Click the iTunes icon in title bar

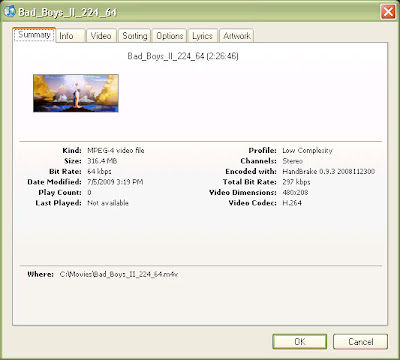pos(10,12)
